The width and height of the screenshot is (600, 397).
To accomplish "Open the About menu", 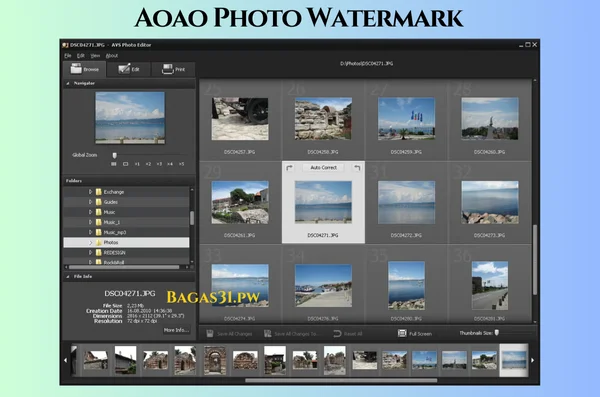I will pyautogui.click(x=112, y=56).
